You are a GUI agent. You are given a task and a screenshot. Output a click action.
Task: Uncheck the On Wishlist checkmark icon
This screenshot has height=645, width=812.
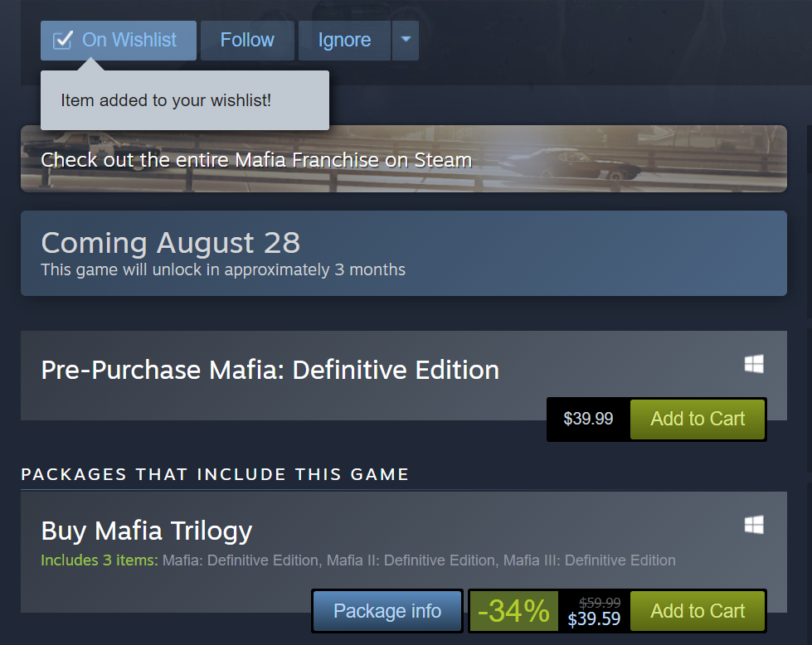62,41
